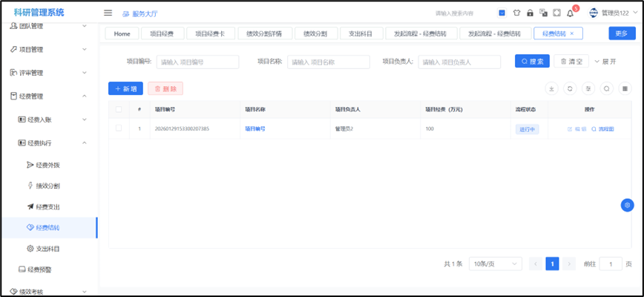Toggle fullscreen mode icon
644x297 pixels.
pyautogui.click(x=556, y=13)
